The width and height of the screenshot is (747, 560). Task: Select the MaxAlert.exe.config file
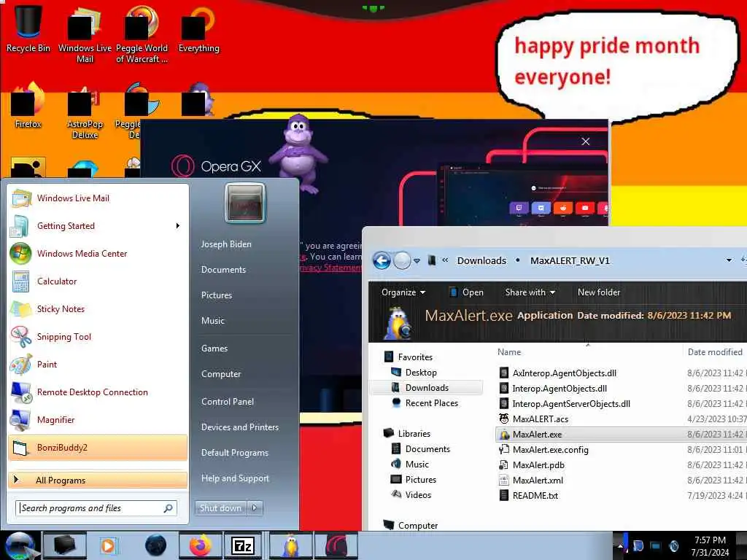coord(550,449)
